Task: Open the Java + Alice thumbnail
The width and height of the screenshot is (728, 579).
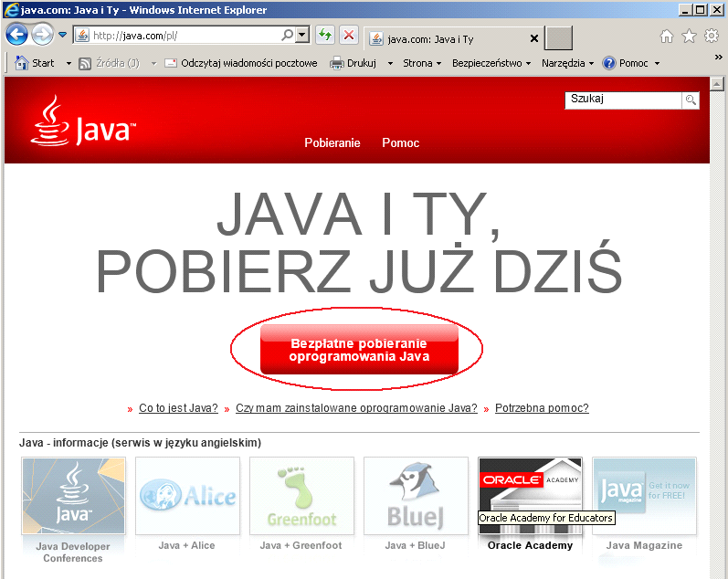Action: point(187,496)
